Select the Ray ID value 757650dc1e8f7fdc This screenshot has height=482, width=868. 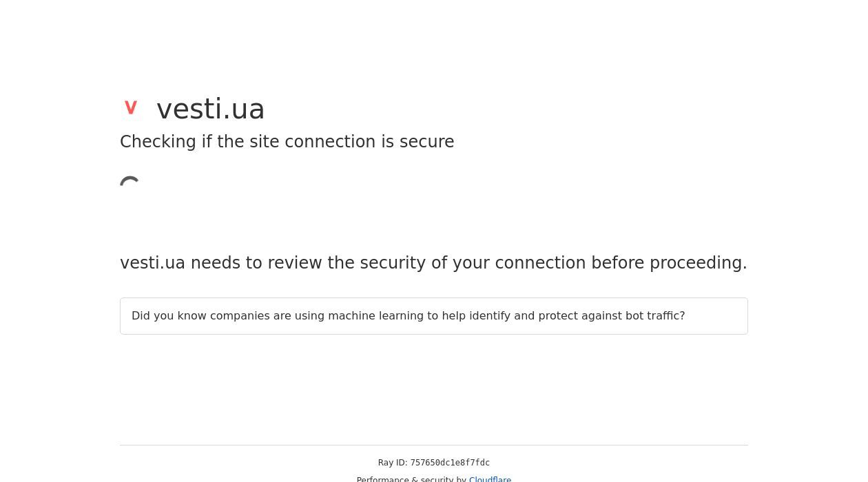[450, 463]
